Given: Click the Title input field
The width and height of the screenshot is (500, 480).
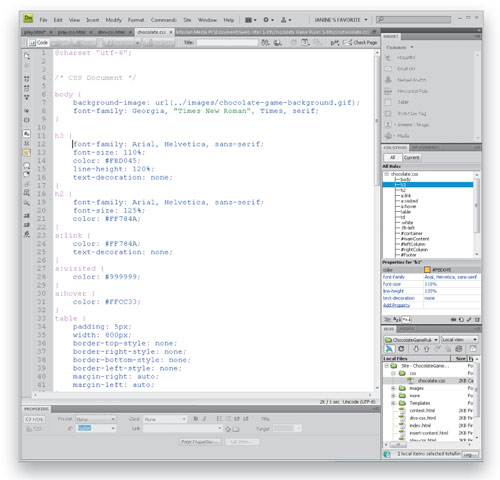Looking at the screenshot, I should coord(227,43).
